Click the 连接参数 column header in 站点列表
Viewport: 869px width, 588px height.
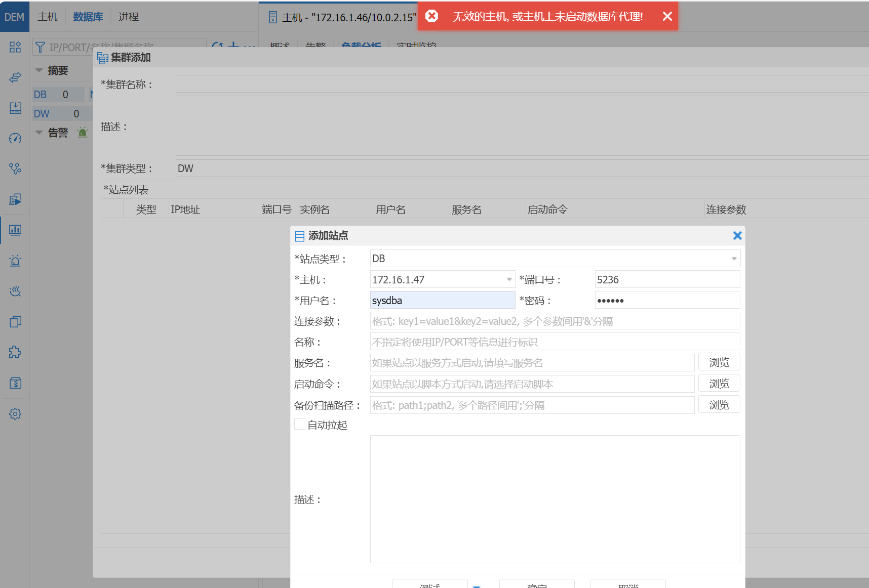pyautogui.click(x=787, y=209)
